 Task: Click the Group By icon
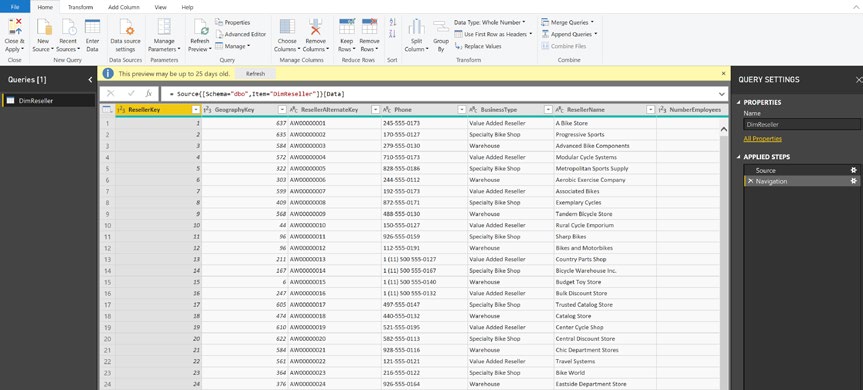point(440,27)
